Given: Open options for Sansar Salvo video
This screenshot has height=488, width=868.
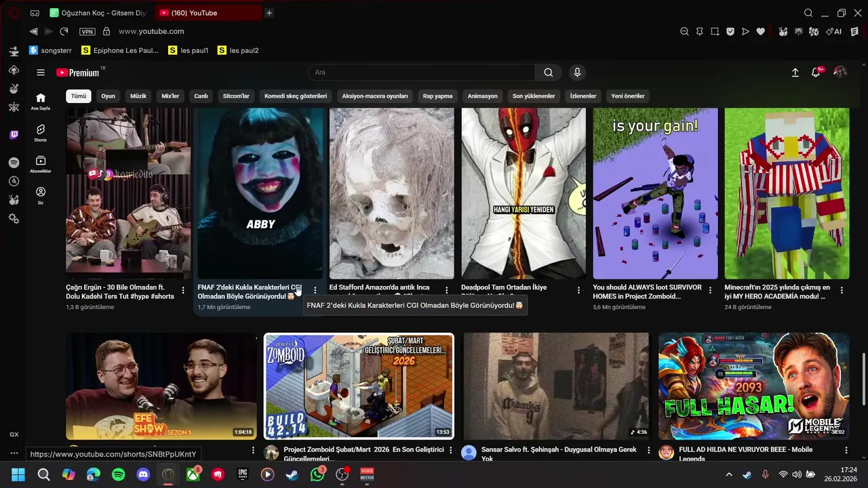Looking at the screenshot, I should [x=648, y=450].
